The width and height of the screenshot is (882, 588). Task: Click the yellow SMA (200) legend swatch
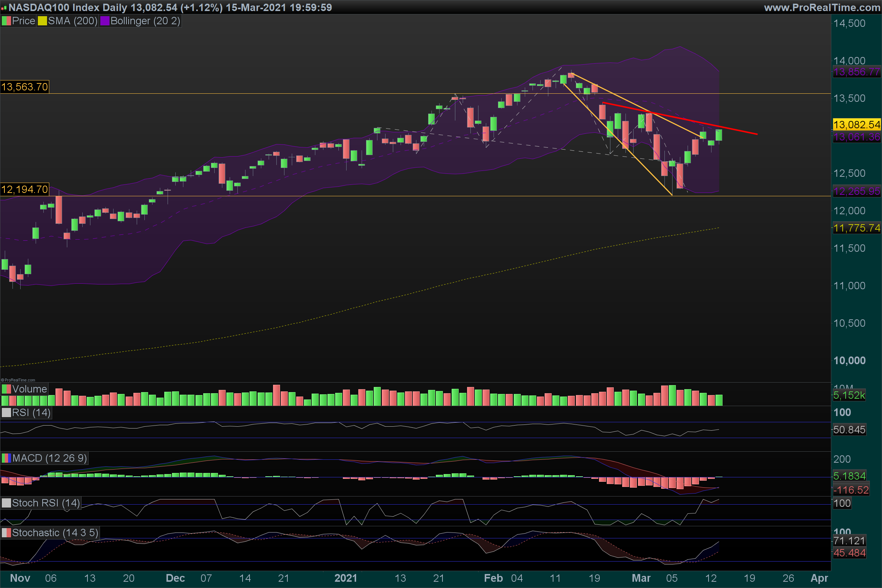click(x=42, y=21)
